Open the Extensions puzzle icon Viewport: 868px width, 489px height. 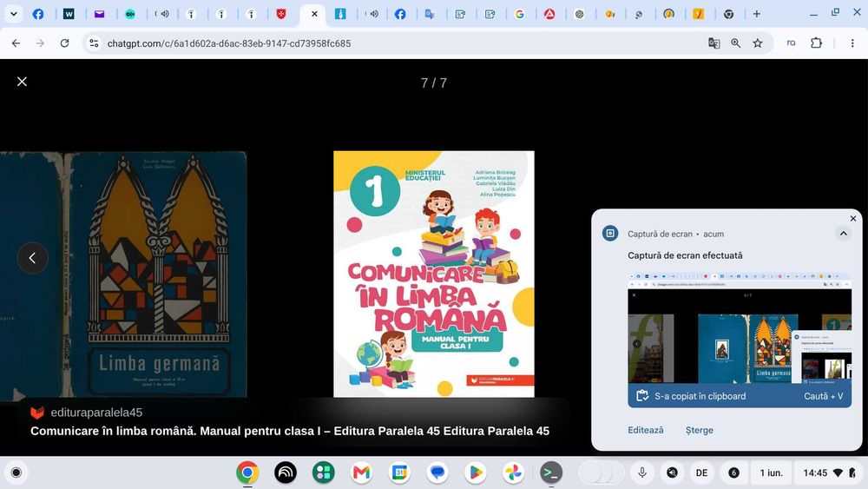pos(817,43)
